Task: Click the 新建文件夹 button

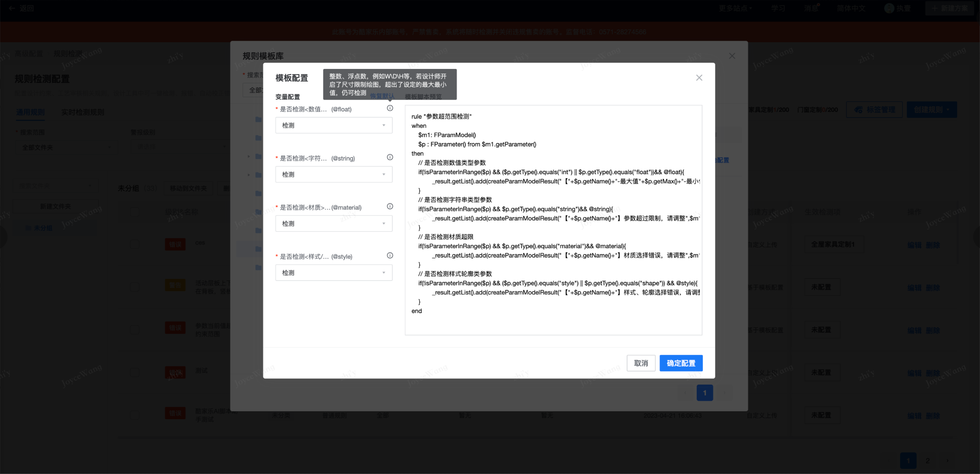Action: 55,206
